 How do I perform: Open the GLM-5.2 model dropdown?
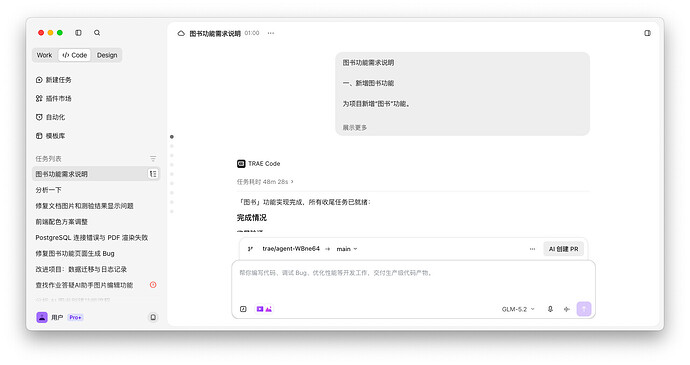pos(518,309)
